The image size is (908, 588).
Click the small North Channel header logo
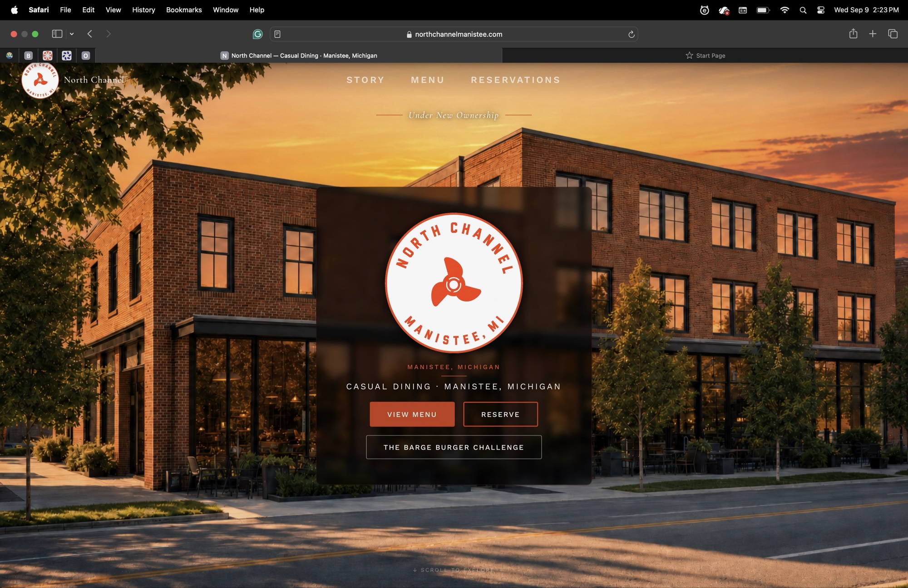coord(40,80)
